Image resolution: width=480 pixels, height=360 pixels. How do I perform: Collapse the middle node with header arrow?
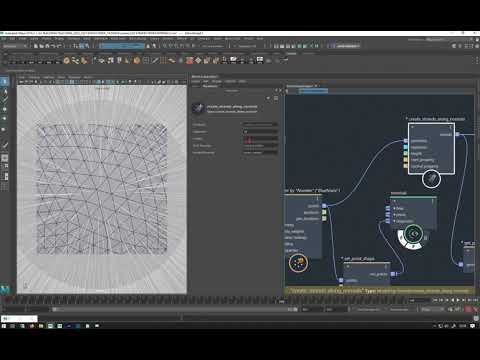(x=394, y=201)
